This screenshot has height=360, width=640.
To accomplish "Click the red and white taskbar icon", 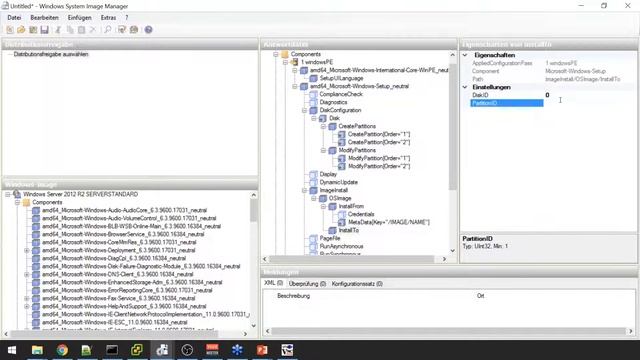I will click(x=212, y=350).
